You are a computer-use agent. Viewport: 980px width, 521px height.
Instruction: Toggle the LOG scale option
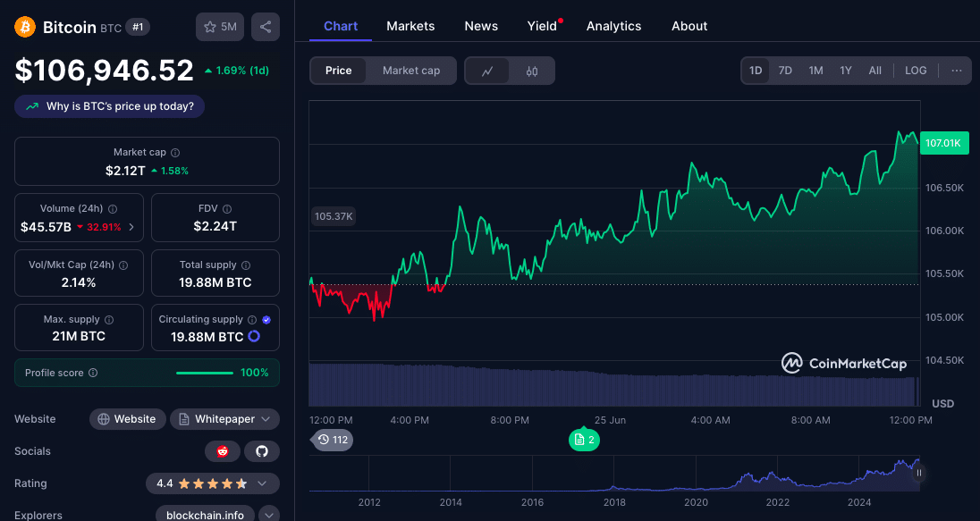click(916, 71)
